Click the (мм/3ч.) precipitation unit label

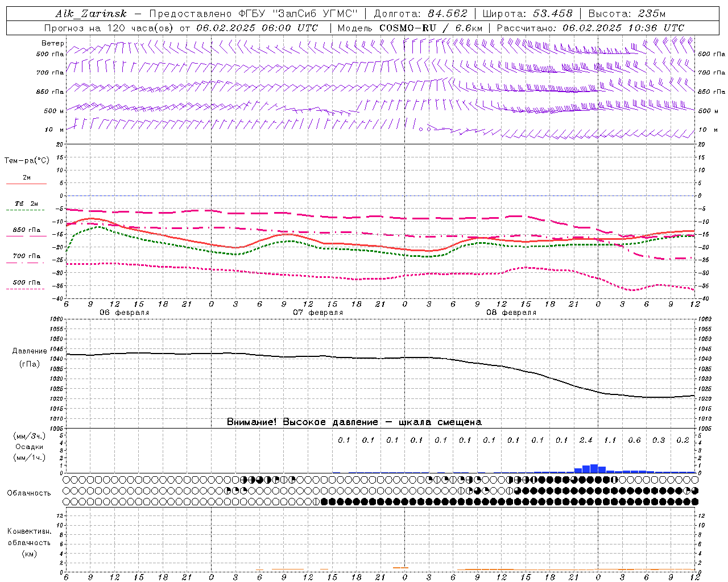click(29, 436)
